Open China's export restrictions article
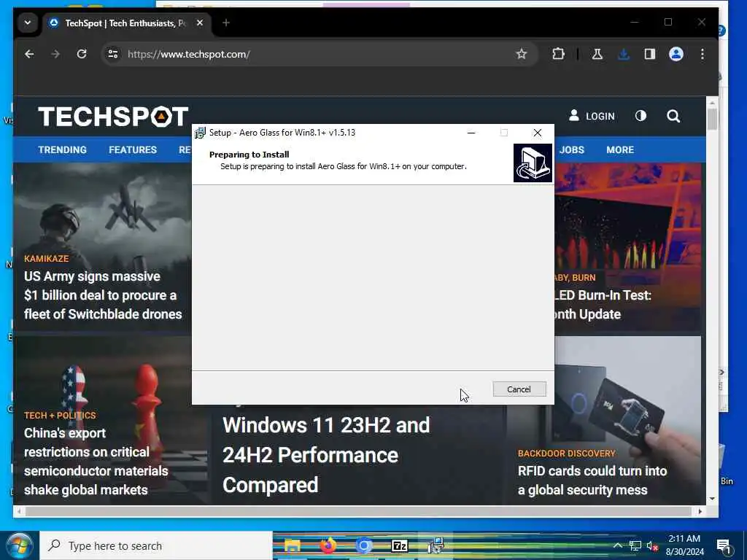Screen dimensions: 747x560 pos(96,462)
